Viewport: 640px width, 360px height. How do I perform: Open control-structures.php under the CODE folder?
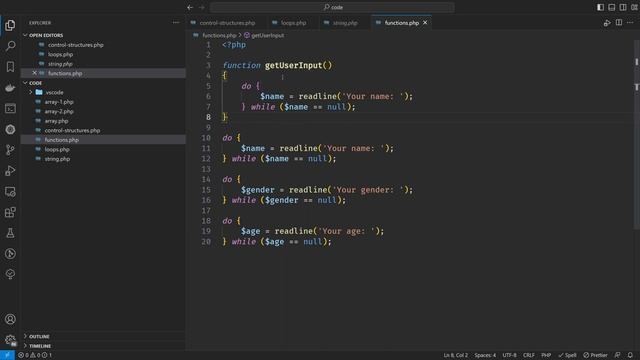[x=72, y=130]
